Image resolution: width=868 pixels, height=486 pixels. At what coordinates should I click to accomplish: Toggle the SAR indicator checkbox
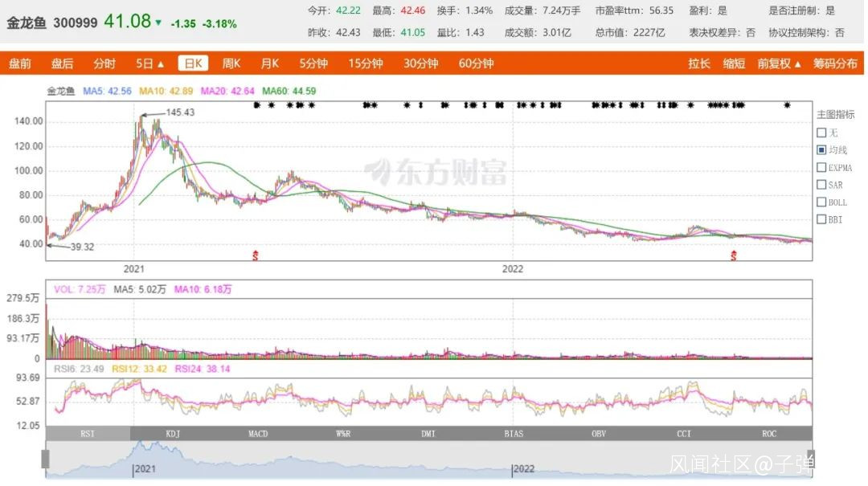point(821,185)
